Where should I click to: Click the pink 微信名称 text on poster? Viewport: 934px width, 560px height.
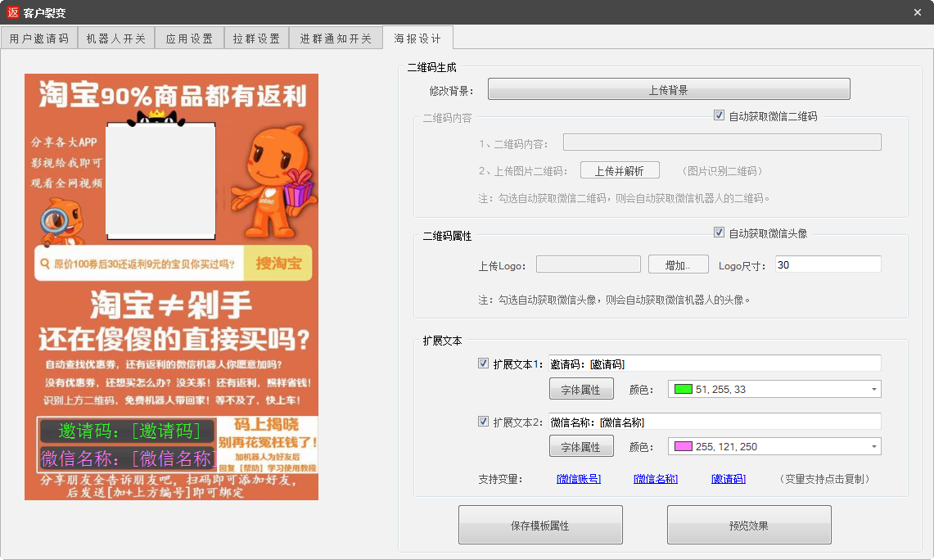coord(127,458)
